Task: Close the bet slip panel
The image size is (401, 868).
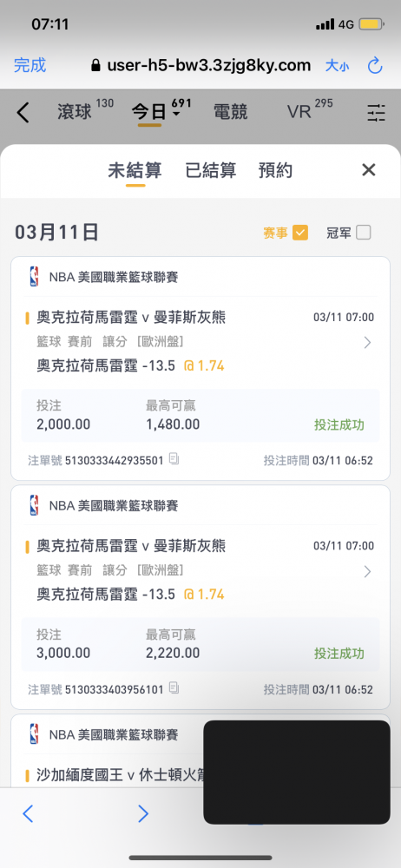Action: pyautogui.click(x=368, y=170)
